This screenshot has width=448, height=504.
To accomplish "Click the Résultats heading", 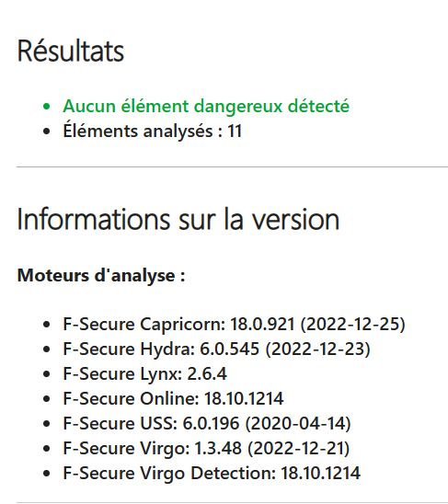I will click(71, 51).
